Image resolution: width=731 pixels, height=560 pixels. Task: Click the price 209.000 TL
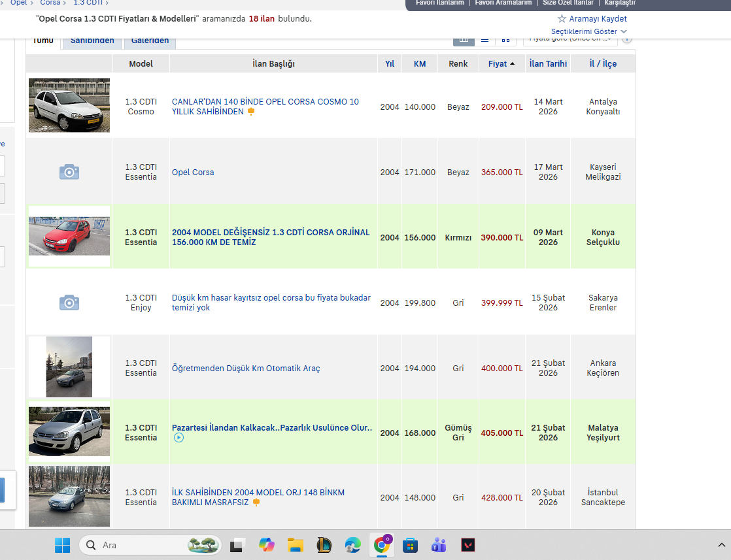(502, 107)
